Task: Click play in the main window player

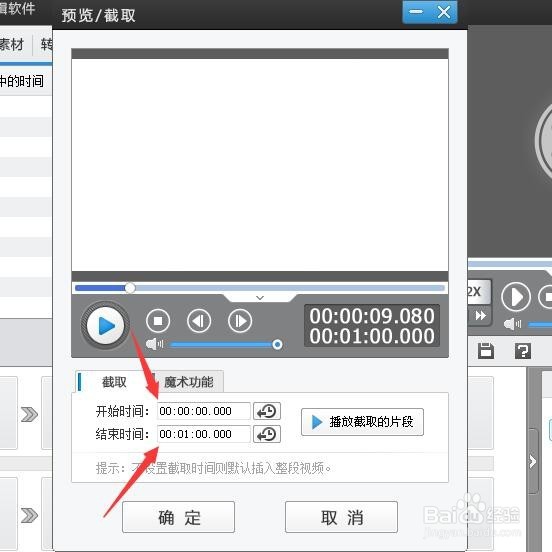Action: coord(516,297)
